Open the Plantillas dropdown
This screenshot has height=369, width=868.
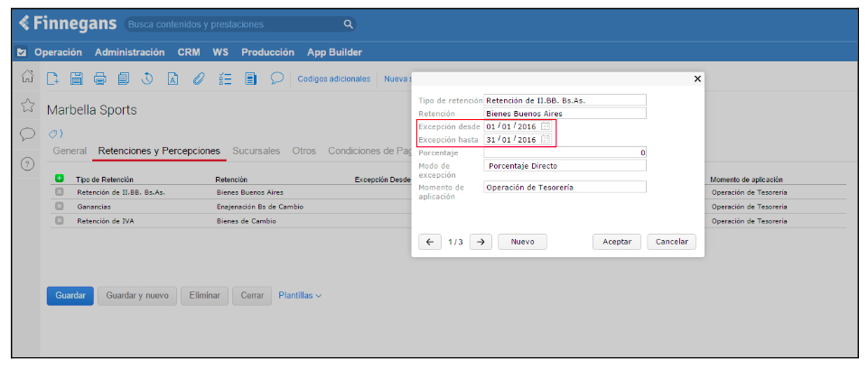[x=300, y=296]
